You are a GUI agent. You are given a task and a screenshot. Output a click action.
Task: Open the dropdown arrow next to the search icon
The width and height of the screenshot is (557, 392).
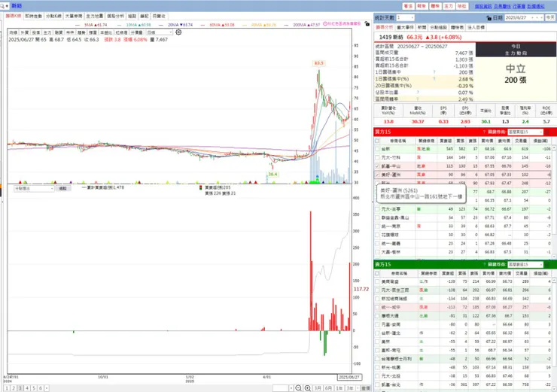click(7, 6)
